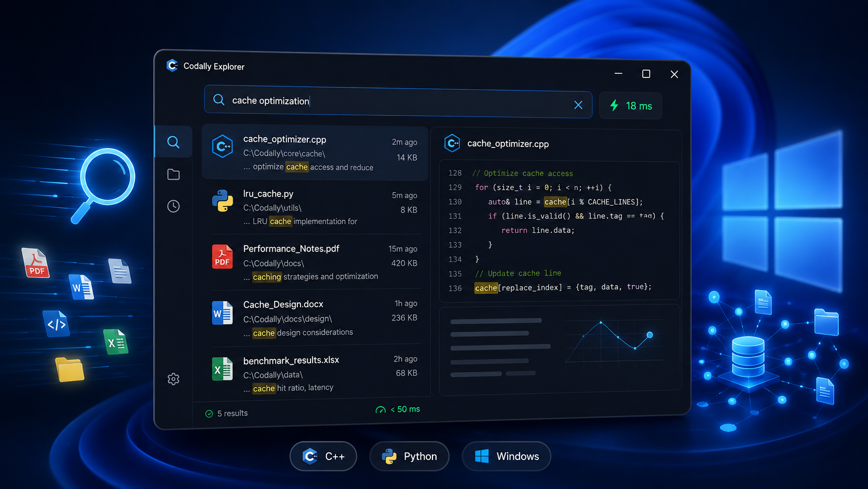Select the cache_optimizer.cpp result
868x489 pixels.
click(x=315, y=153)
